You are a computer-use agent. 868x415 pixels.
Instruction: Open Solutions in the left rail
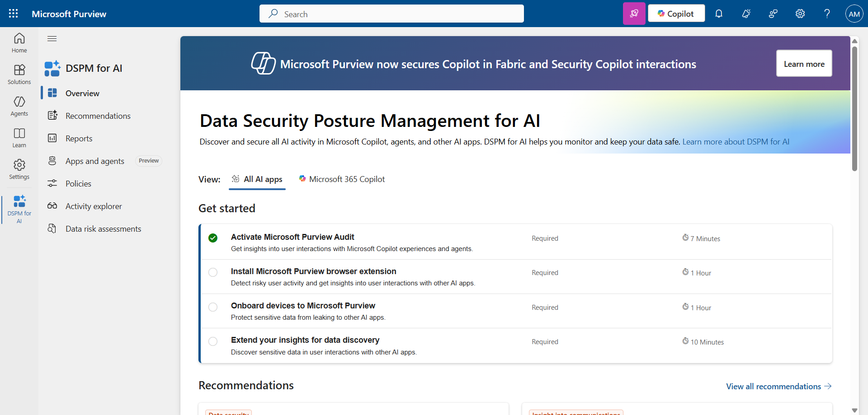(19, 74)
